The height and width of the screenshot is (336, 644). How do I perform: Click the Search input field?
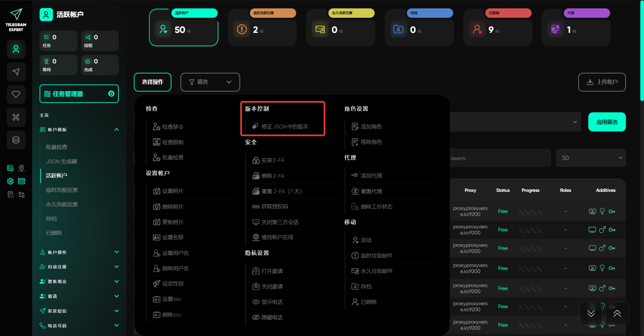click(500, 158)
